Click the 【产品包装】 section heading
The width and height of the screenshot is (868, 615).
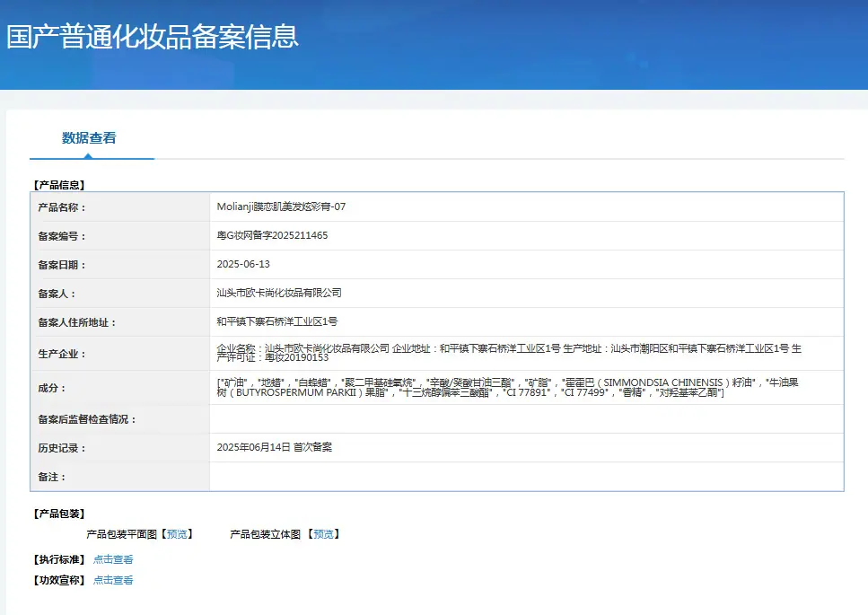coord(58,514)
